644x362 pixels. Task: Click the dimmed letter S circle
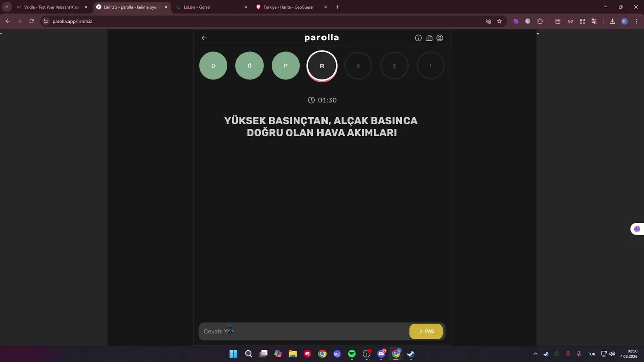pos(358,66)
